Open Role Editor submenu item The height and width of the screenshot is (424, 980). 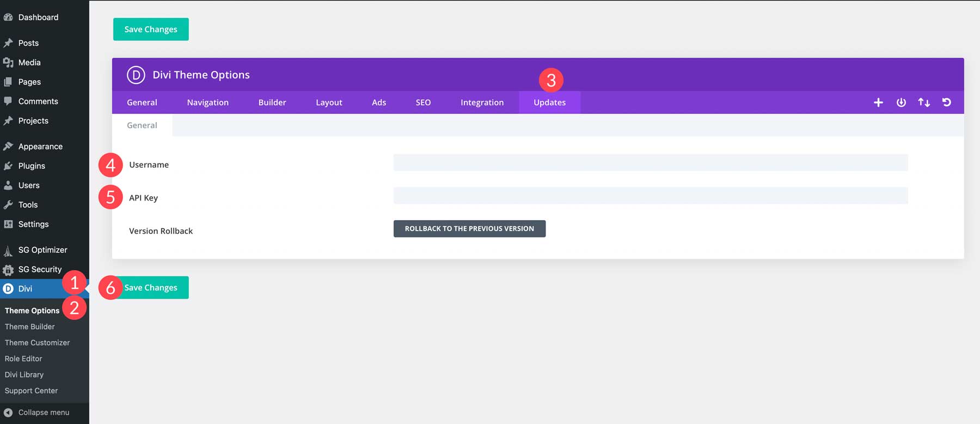point(23,359)
